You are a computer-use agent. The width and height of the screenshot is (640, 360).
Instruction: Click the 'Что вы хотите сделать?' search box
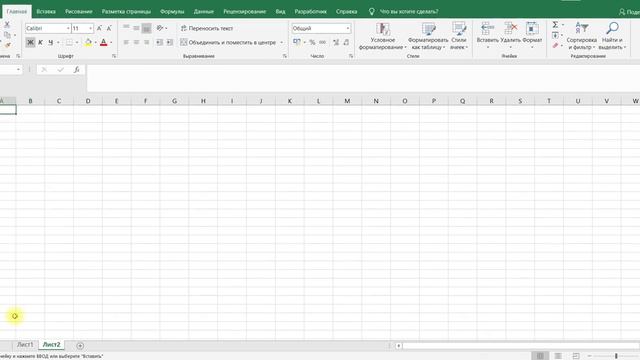pyautogui.click(x=409, y=11)
